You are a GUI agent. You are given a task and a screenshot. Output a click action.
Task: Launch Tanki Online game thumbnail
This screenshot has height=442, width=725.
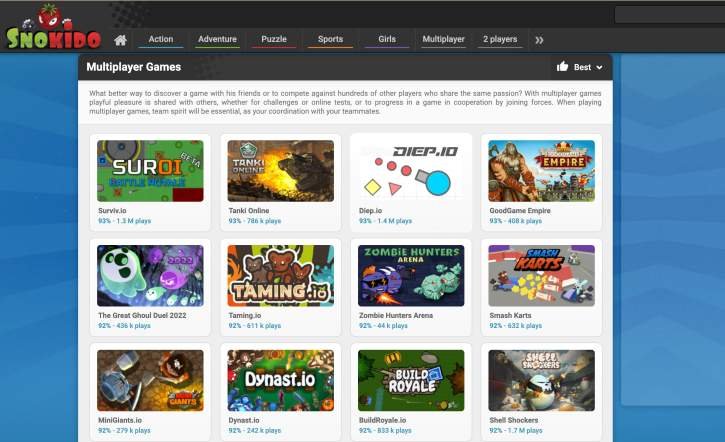[280, 171]
